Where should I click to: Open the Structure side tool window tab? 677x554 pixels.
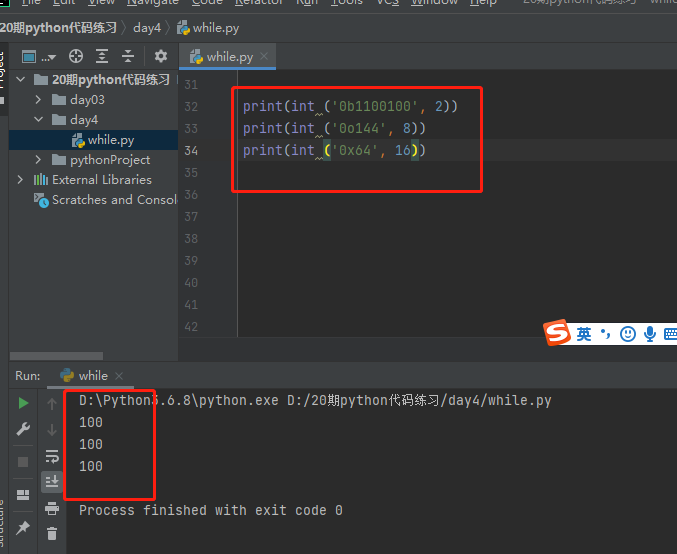2,525
